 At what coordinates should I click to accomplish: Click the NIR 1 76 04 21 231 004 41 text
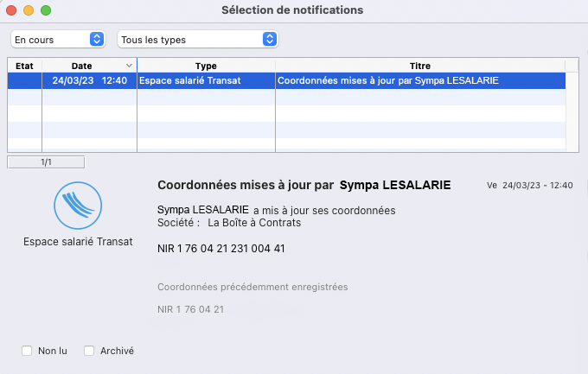(221, 249)
